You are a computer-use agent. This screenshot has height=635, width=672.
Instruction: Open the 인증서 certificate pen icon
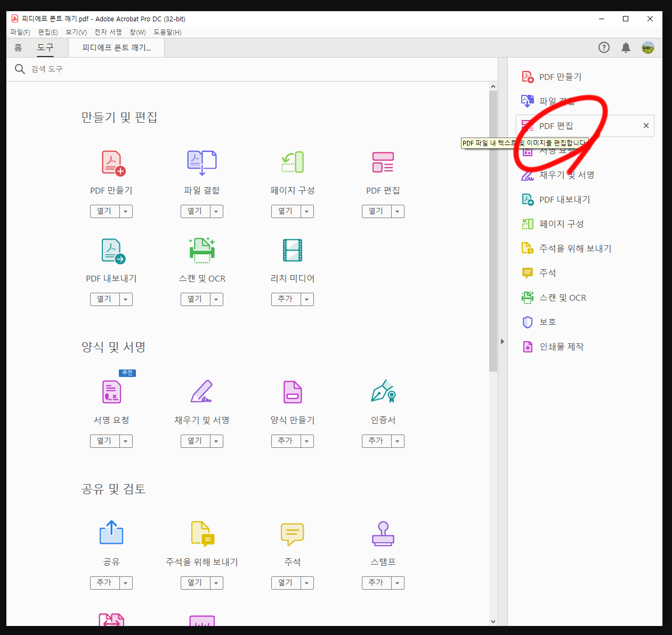coord(383,391)
